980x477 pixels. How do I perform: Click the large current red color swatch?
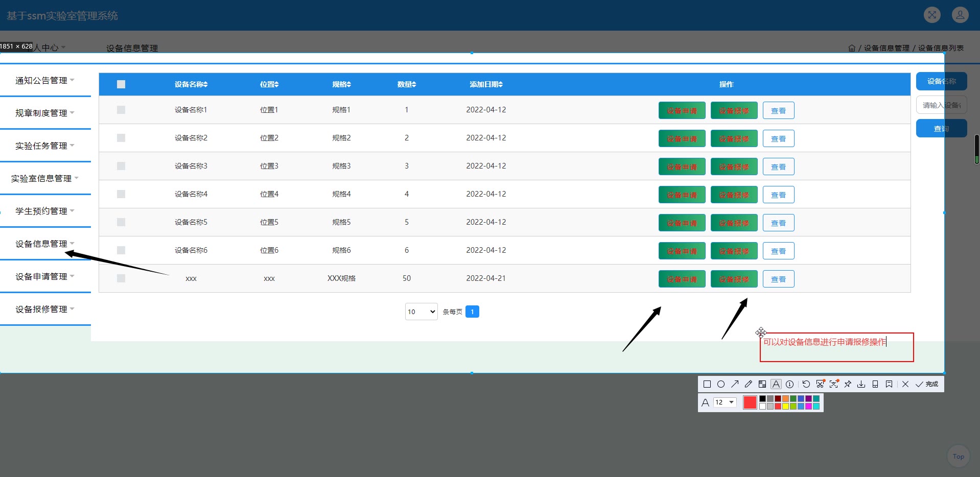pos(750,402)
